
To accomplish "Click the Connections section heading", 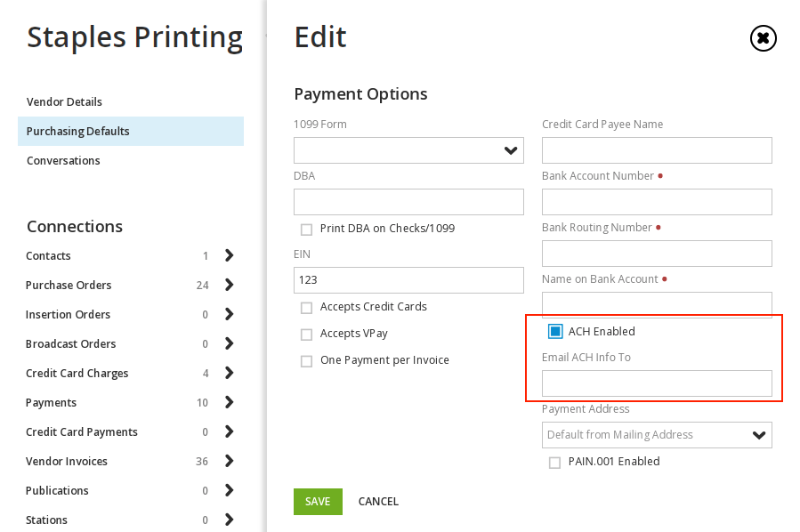I will (75, 227).
